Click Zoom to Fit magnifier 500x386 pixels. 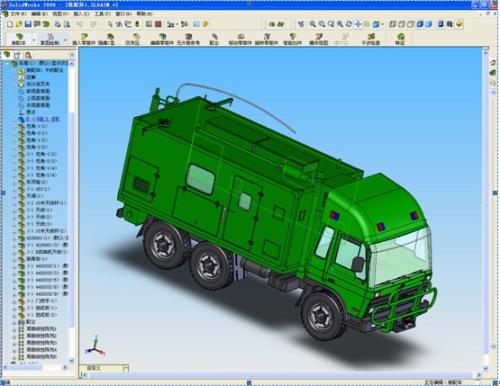(x=313, y=24)
